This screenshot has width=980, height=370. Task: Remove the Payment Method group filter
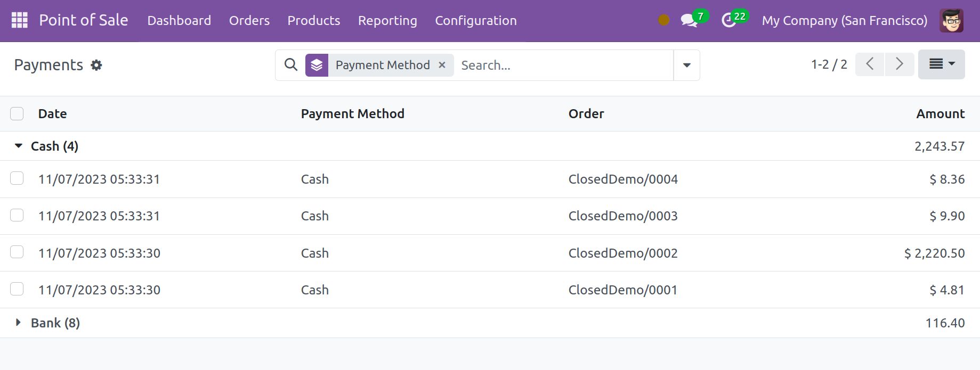click(x=442, y=65)
